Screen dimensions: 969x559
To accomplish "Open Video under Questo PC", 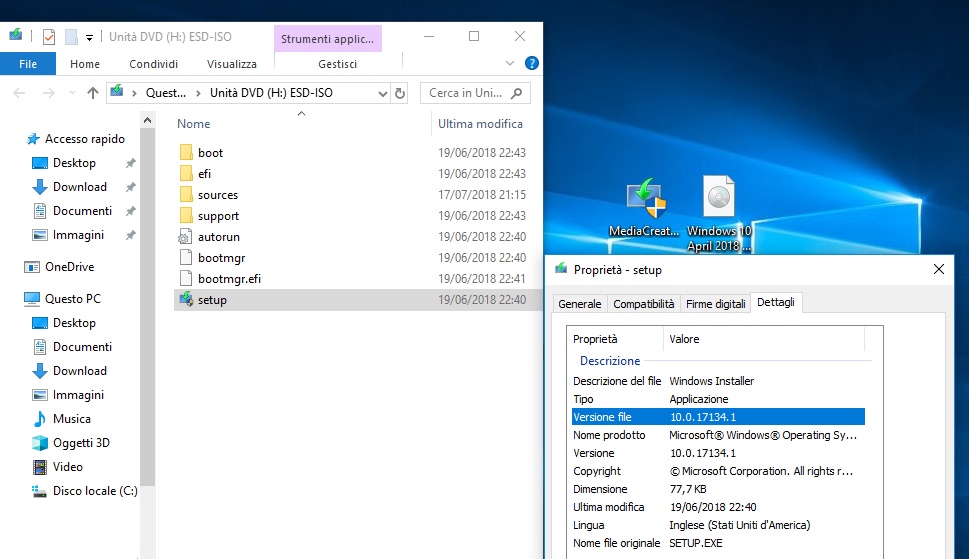I will click(x=67, y=467).
